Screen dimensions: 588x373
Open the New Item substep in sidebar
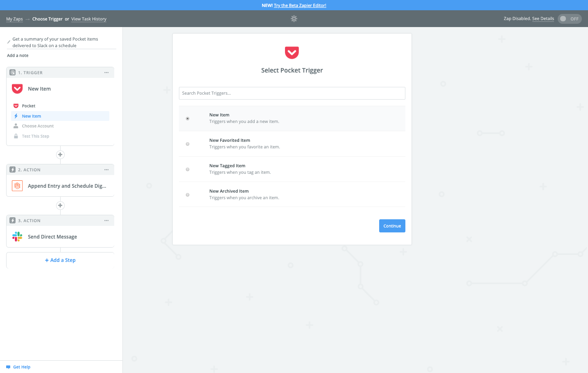60,116
